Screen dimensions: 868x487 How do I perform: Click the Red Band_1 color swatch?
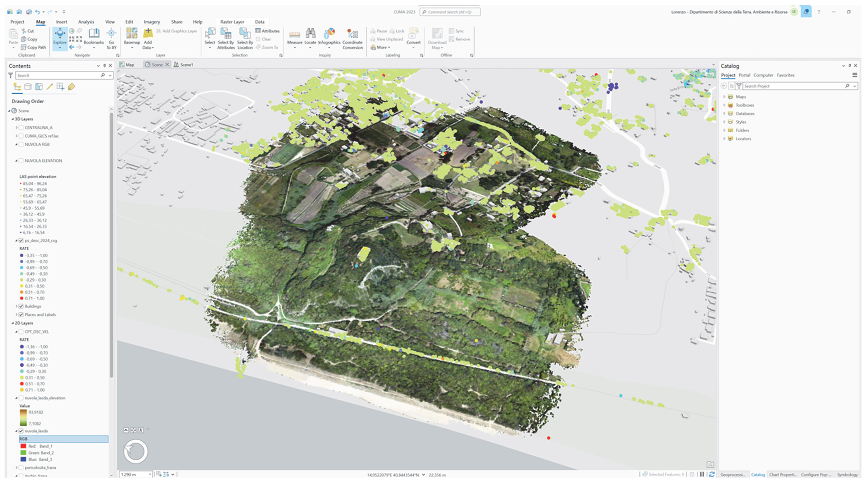23,446
